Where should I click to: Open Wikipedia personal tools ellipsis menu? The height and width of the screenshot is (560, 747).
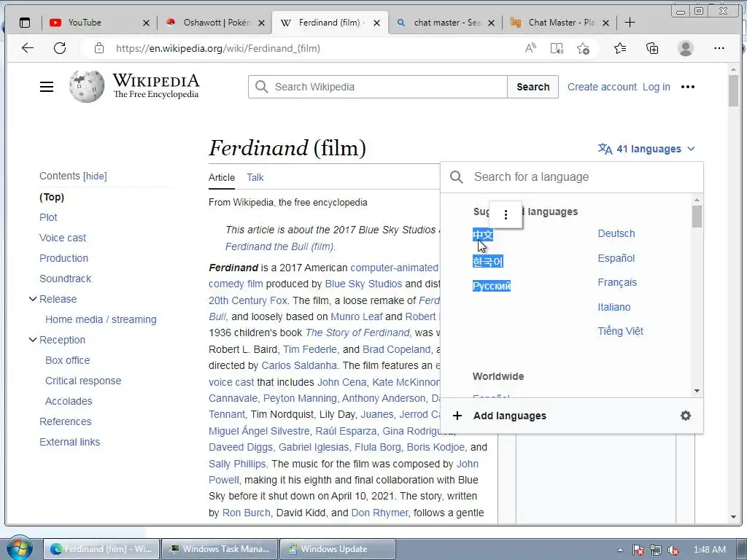(x=687, y=87)
